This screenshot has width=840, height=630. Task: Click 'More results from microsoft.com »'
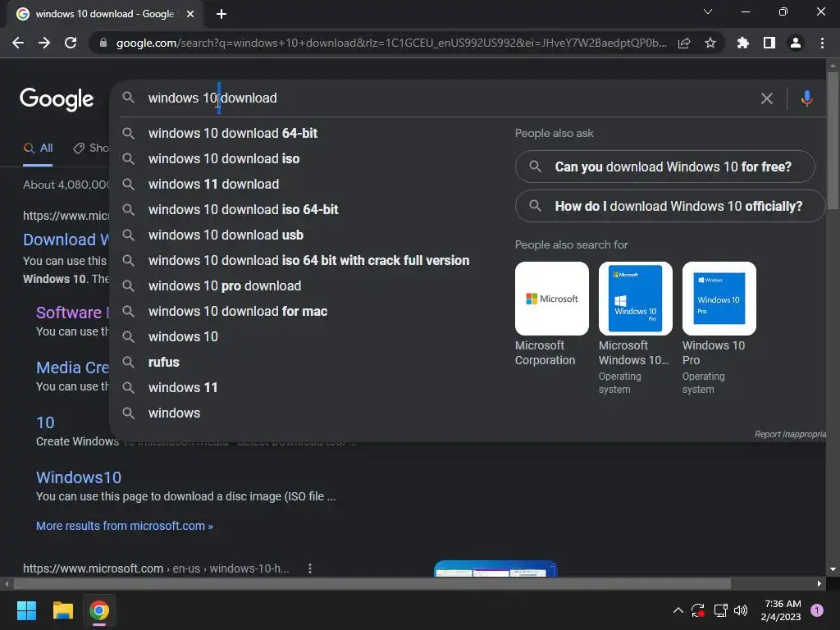125,526
